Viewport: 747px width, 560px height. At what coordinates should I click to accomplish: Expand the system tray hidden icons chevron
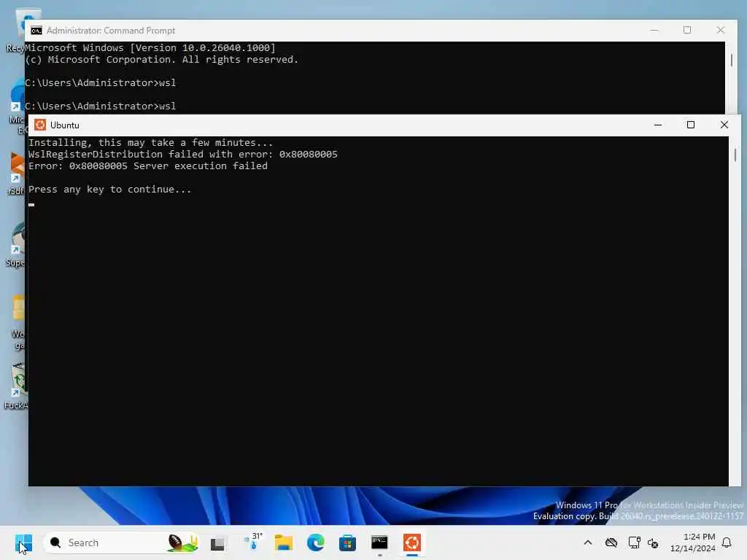pyautogui.click(x=588, y=542)
